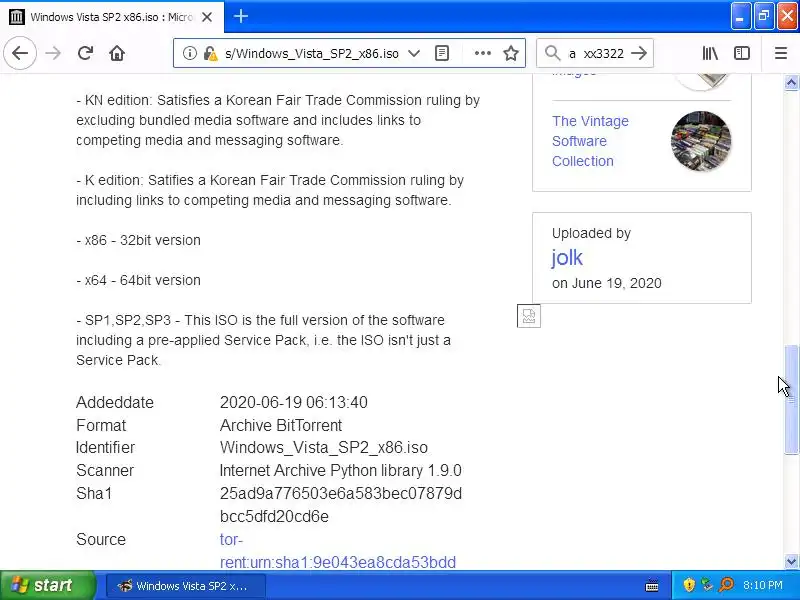
Task: Open the torrent urn sha1 source link
Action: [x=338, y=551]
